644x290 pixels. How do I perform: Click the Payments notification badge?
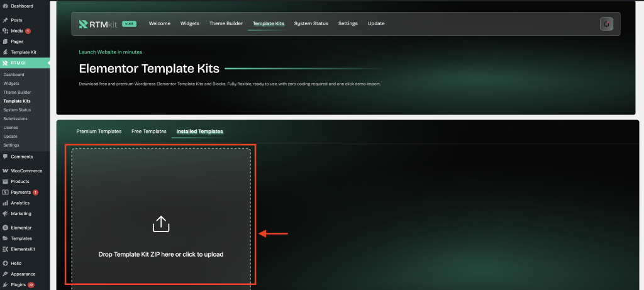coord(35,192)
